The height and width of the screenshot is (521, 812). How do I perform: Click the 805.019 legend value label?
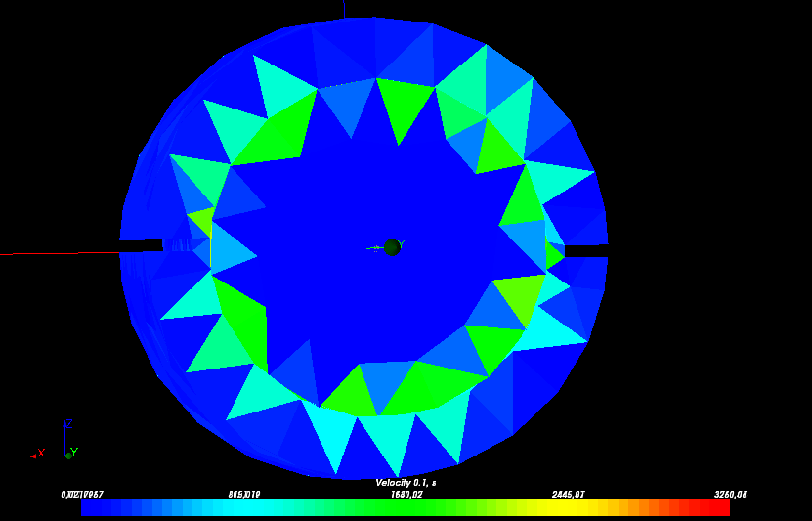243,495
